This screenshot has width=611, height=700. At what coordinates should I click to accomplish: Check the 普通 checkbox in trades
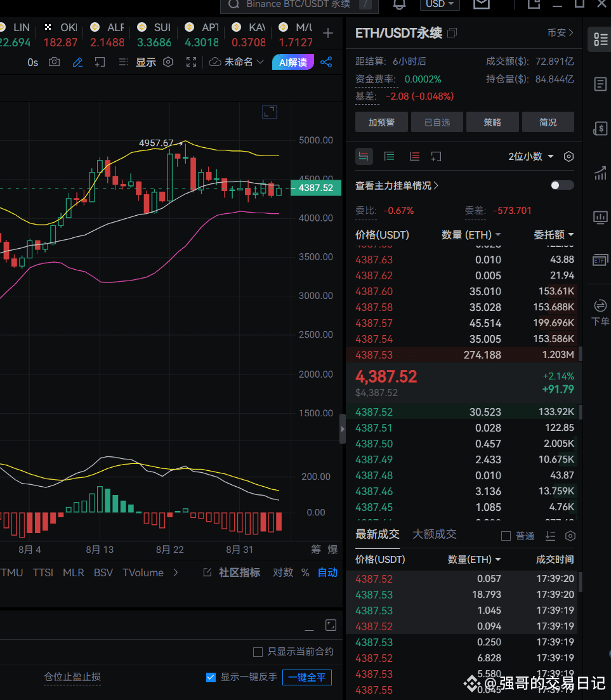click(x=506, y=536)
